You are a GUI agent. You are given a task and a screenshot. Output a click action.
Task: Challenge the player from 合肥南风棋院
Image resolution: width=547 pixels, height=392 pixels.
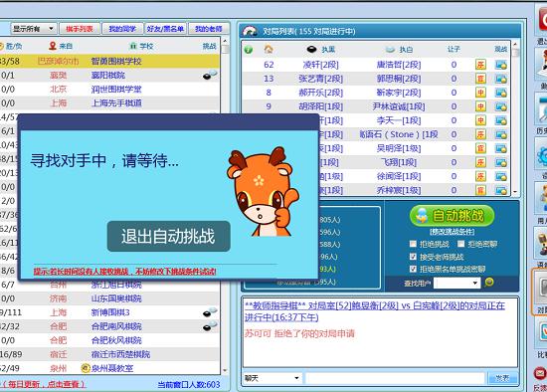click(210, 326)
